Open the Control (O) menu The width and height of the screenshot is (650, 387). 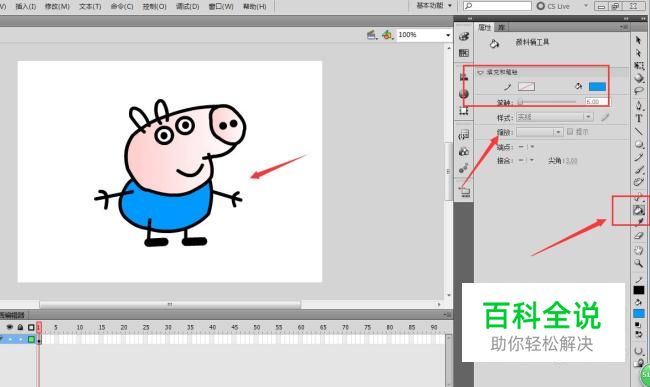[154, 6]
